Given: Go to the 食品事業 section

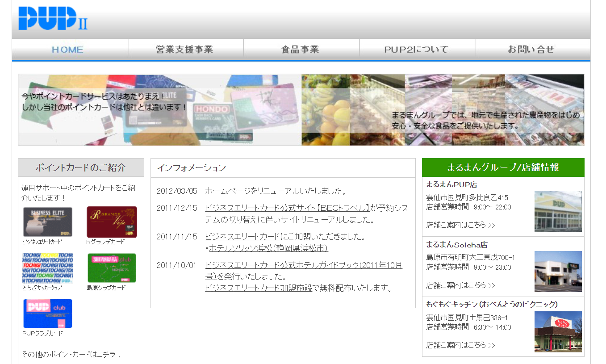Looking at the screenshot, I should coord(301,49).
